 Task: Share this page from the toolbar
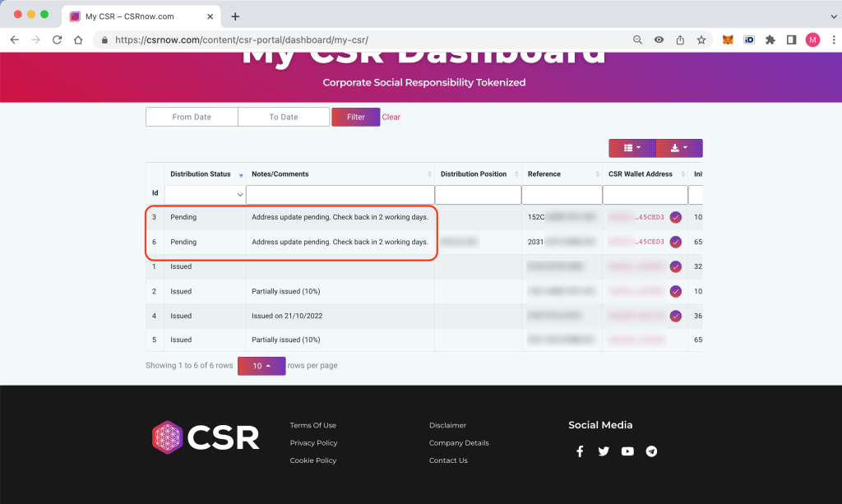tap(680, 39)
